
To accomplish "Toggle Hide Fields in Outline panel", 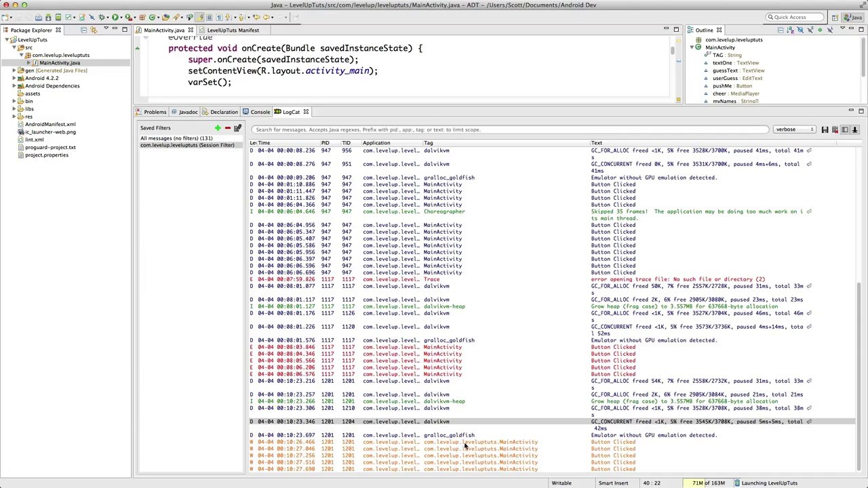I will (800, 30).
